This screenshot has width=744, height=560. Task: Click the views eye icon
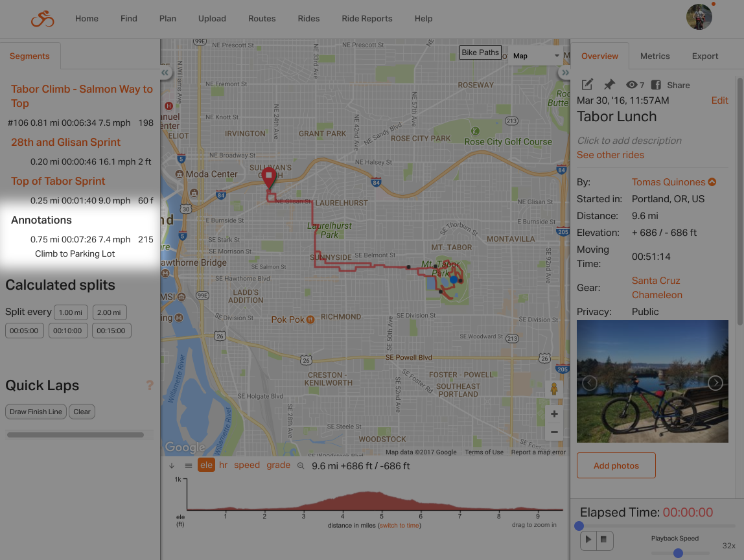point(631,84)
